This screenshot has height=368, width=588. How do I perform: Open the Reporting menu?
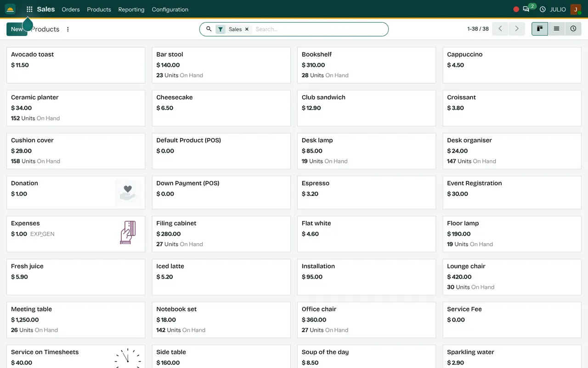[131, 9]
